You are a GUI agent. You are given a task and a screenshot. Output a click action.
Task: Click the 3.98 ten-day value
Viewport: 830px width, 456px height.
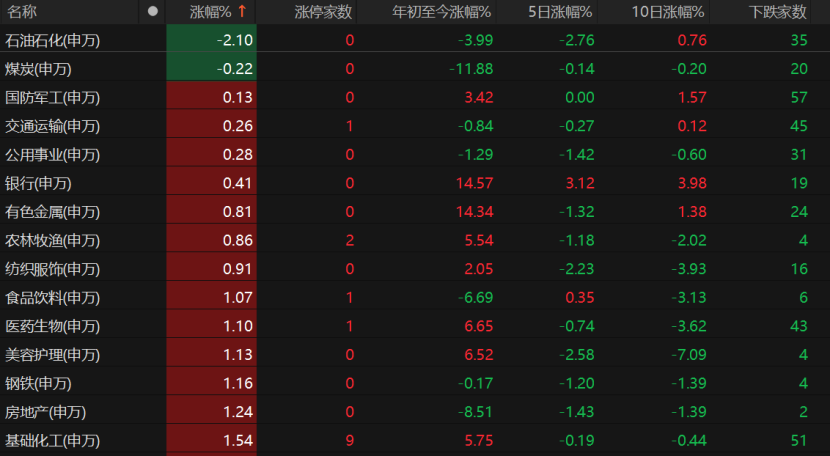(692, 183)
